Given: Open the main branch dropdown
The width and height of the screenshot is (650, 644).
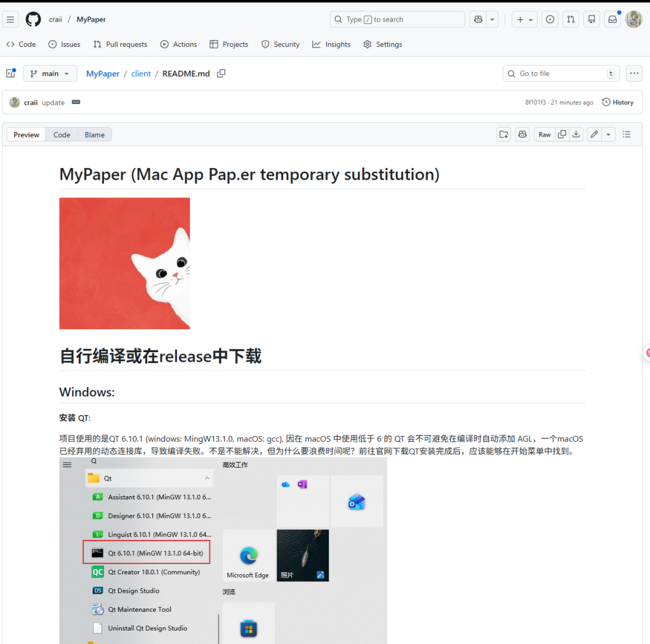Looking at the screenshot, I should pyautogui.click(x=50, y=74).
